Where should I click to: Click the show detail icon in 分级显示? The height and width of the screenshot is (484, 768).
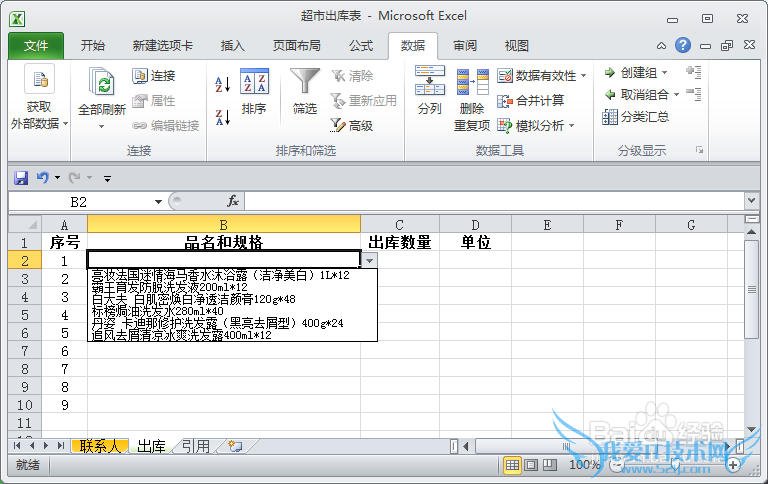[694, 73]
